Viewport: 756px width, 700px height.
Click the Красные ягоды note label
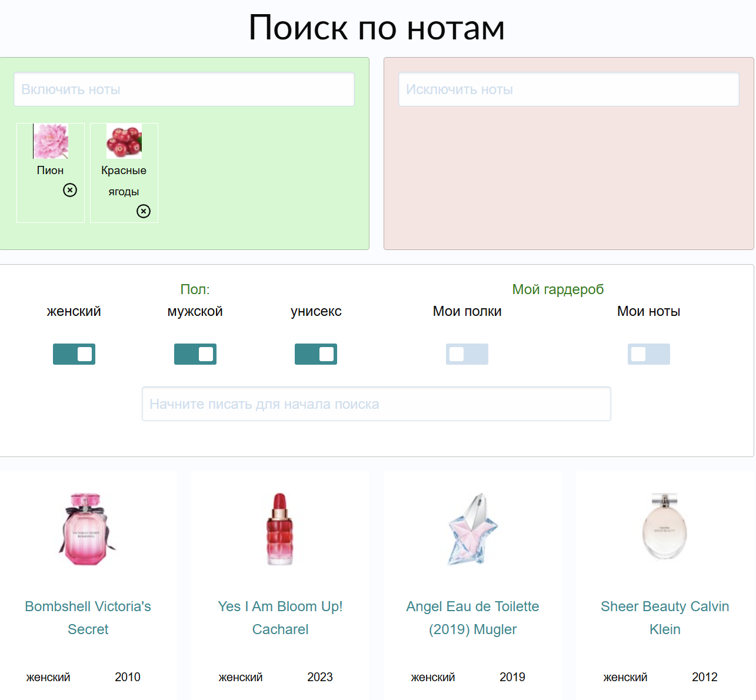tap(124, 181)
